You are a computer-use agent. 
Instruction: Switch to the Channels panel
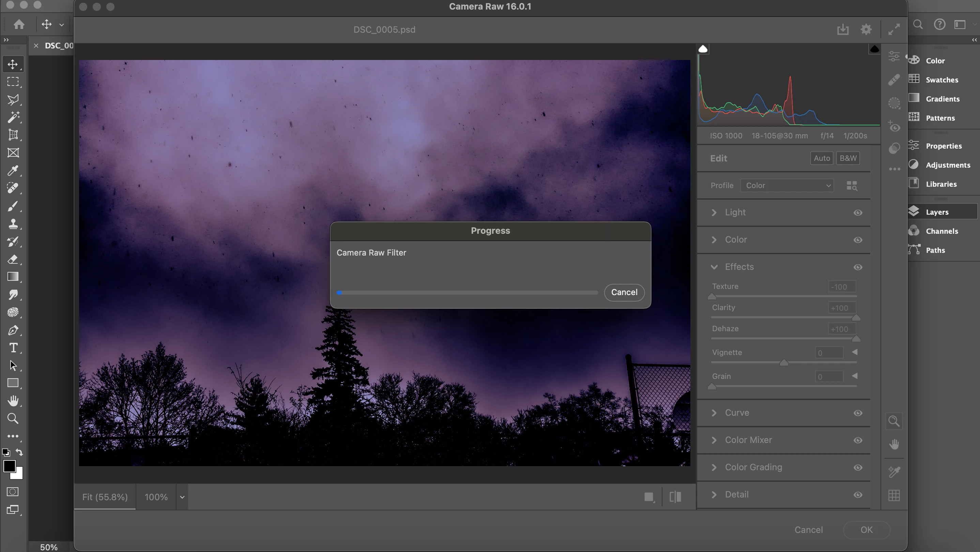tap(941, 231)
